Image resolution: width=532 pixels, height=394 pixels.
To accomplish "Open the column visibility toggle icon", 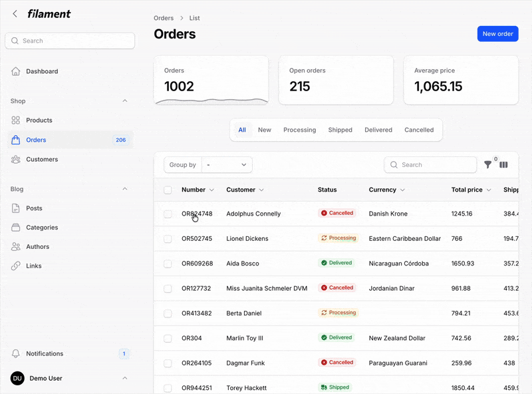I will [503, 164].
